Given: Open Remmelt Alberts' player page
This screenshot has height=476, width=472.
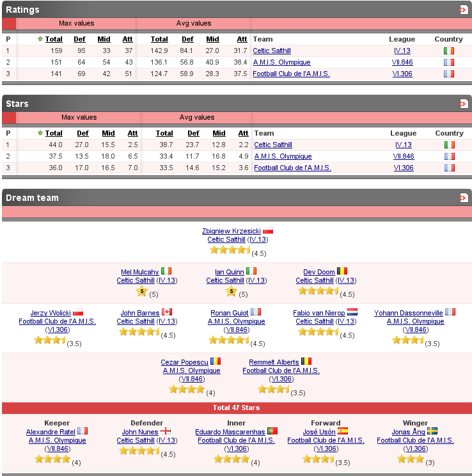Looking at the screenshot, I should [x=274, y=363].
